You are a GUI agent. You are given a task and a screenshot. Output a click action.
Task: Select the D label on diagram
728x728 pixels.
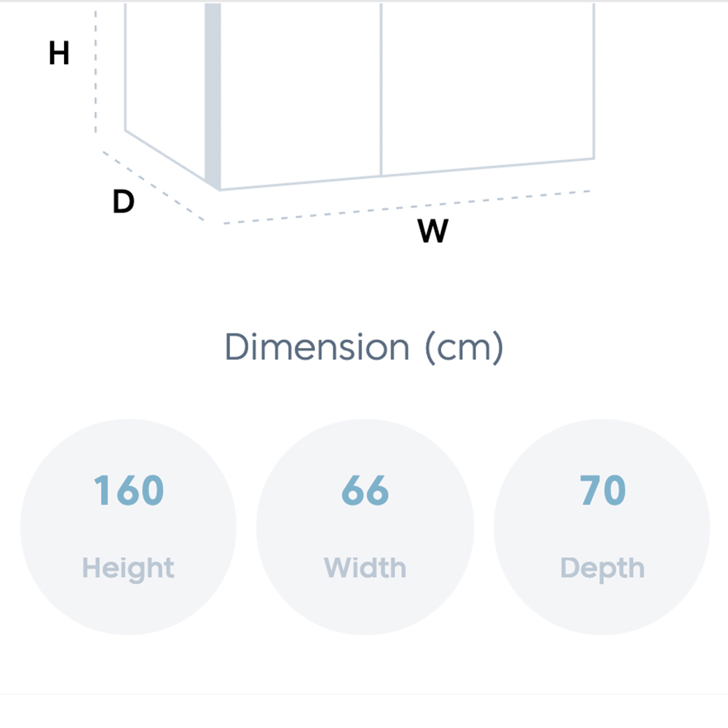(x=123, y=201)
